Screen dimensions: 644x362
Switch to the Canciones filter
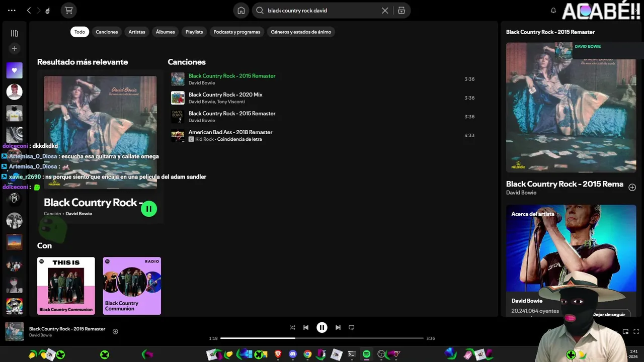pos(107,32)
